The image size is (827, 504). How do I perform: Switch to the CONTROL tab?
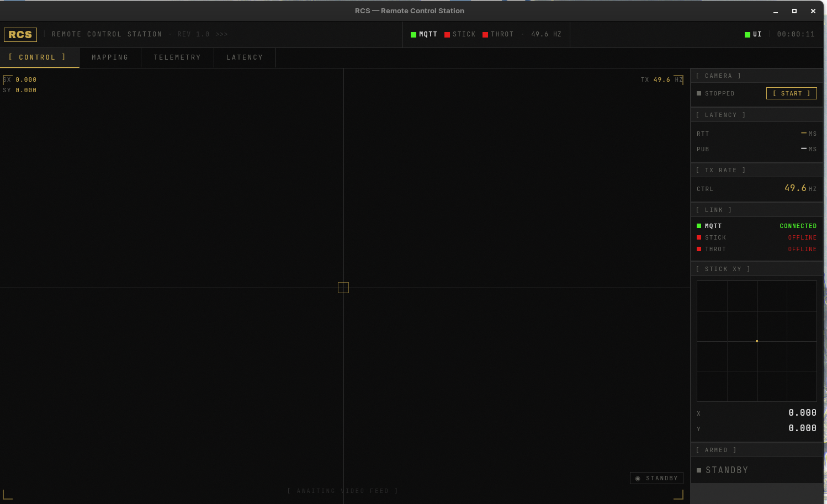pos(40,57)
